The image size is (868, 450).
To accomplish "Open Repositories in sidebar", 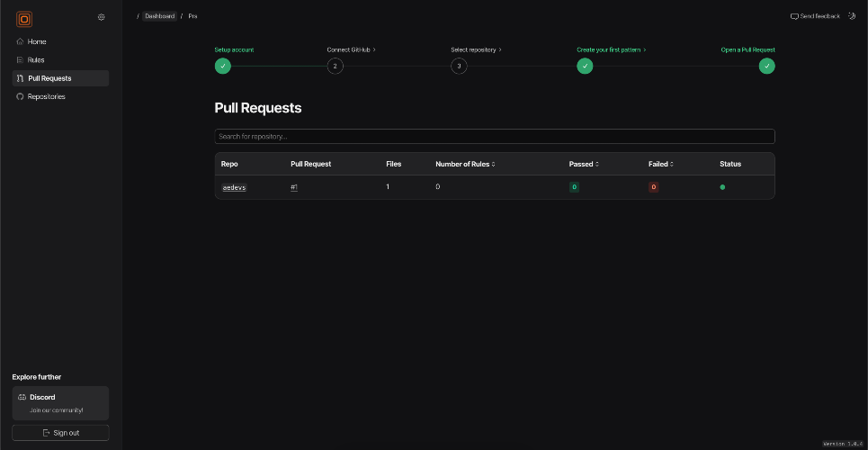I will (60, 96).
